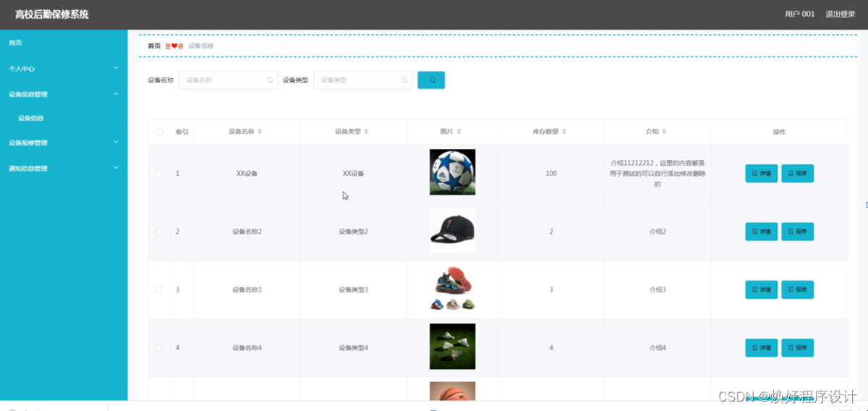This screenshot has width=868, height=411.
Task: Click 报修 for 设备名称4 row
Action: (798, 348)
